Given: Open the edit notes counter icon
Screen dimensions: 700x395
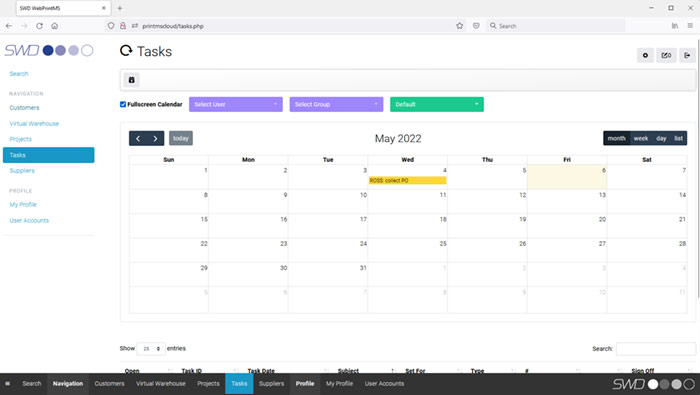Looking at the screenshot, I should click(x=666, y=55).
